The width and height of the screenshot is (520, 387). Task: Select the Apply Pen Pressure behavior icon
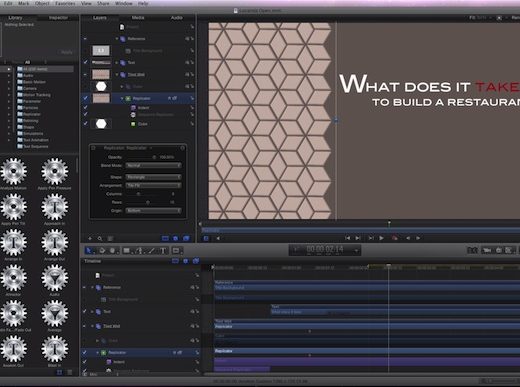[55, 171]
